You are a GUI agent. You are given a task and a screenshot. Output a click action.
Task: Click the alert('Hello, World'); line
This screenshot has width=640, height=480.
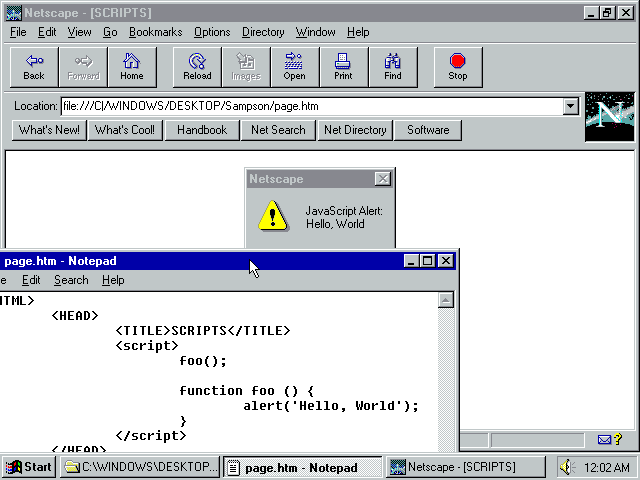[331, 406]
